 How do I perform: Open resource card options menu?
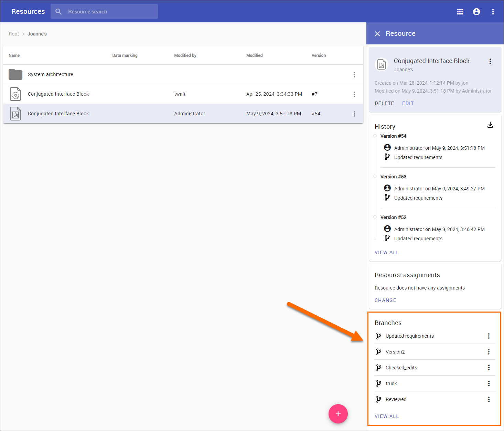[x=490, y=61]
